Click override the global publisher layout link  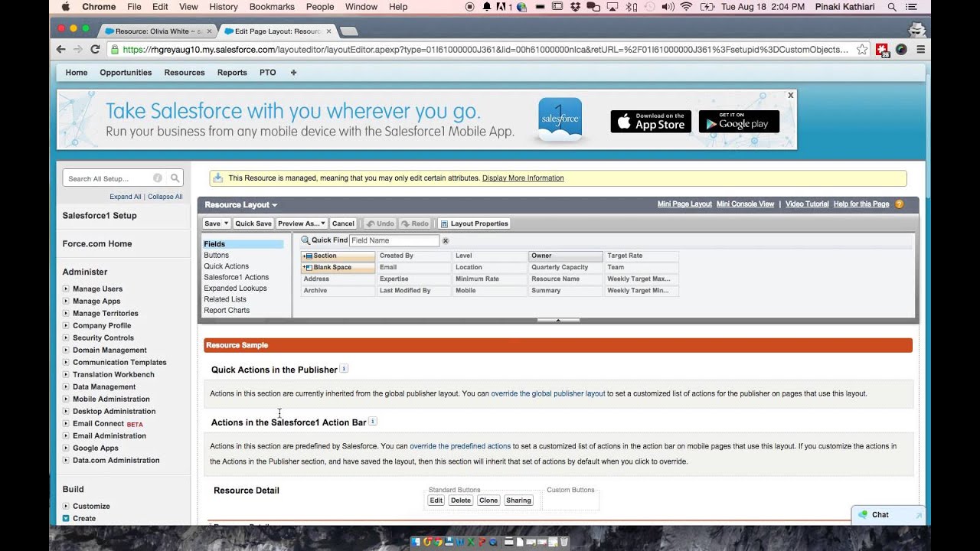[x=548, y=393]
